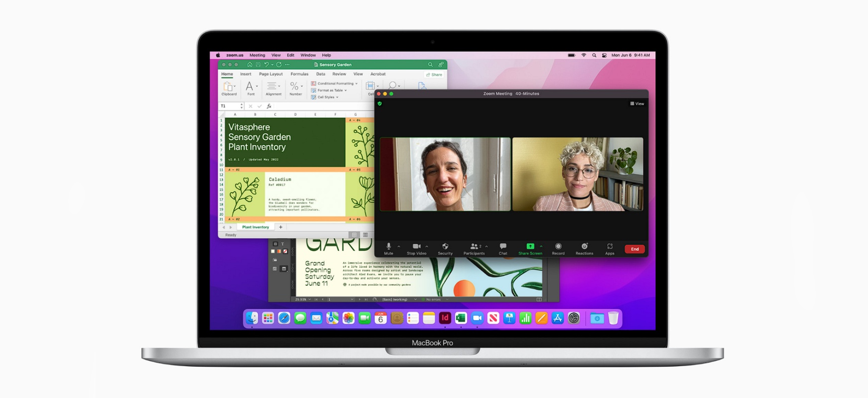
Task: Add a new sheet with the plus button
Action: 281,227
